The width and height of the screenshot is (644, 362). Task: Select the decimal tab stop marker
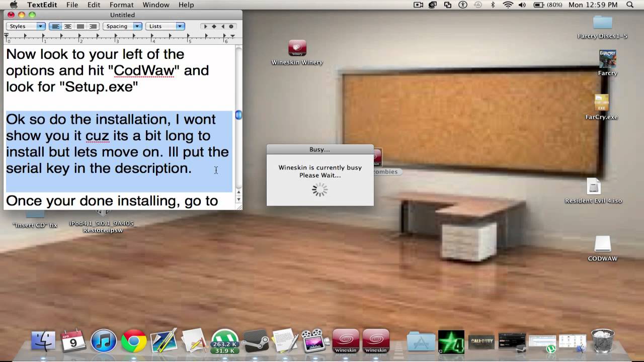231,26
